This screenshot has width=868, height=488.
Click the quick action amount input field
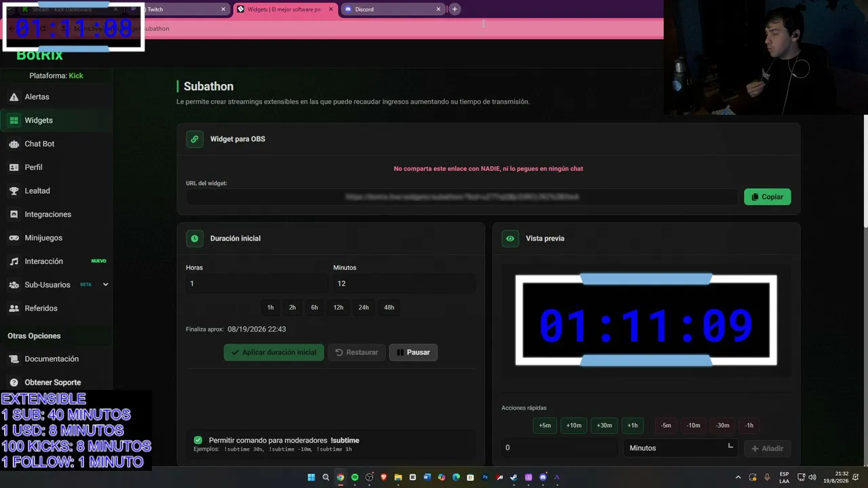(x=559, y=448)
